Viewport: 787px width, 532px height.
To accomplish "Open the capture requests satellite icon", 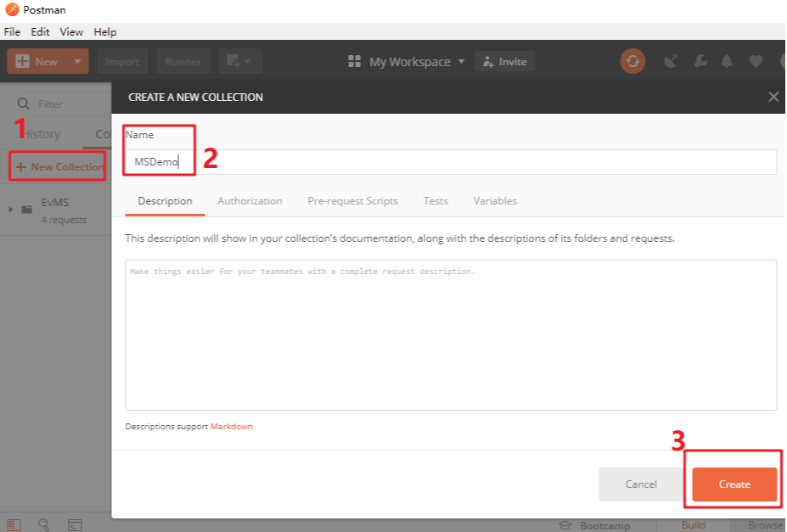I will (671, 61).
